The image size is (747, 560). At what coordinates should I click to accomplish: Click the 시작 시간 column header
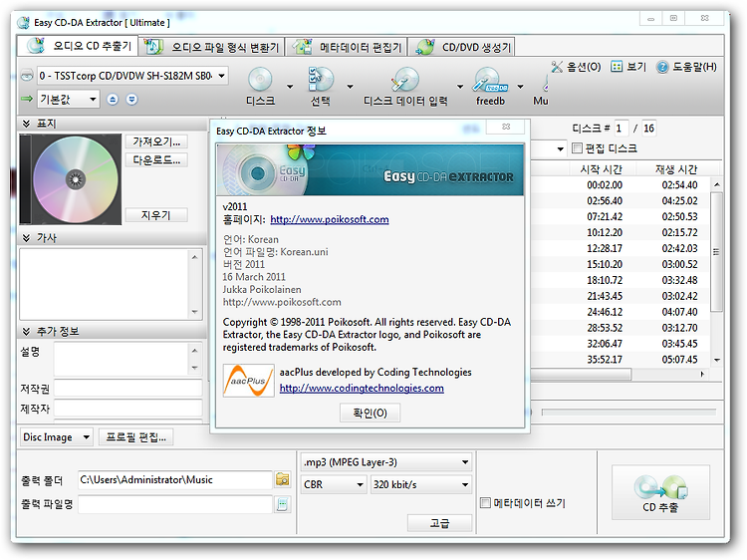coord(602,169)
